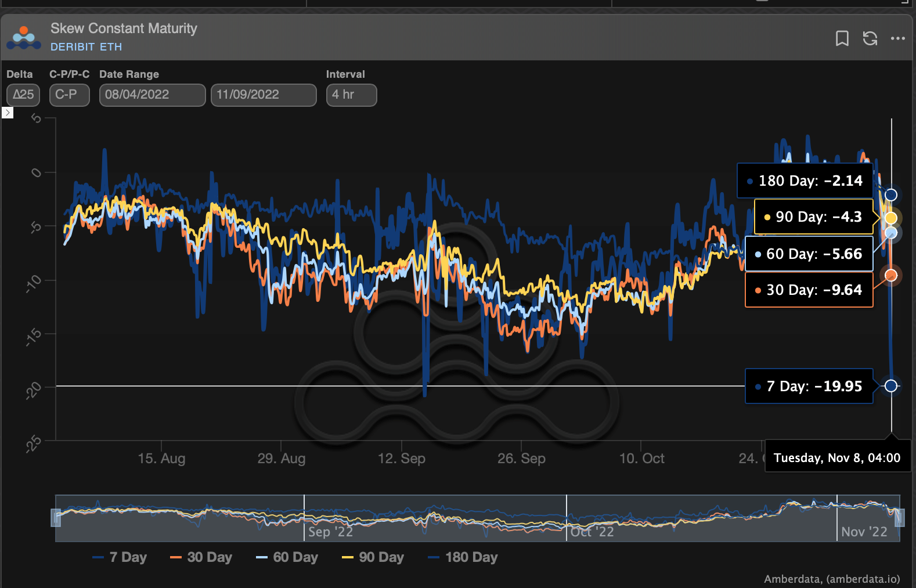This screenshot has width=916, height=588.
Task: Open the 4 hr Interval dropdown
Action: pyautogui.click(x=351, y=95)
